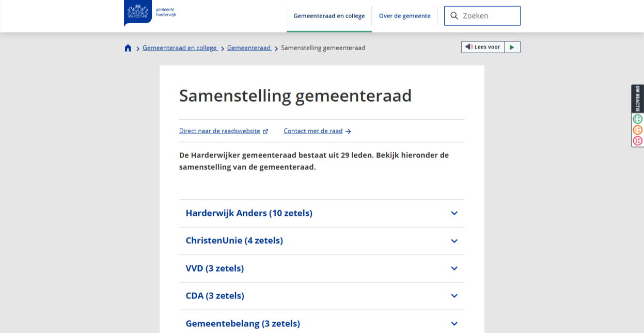
Task: Expand Harderwijk Anders (10 zetels) chevron
Action: [x=454, y=213]
